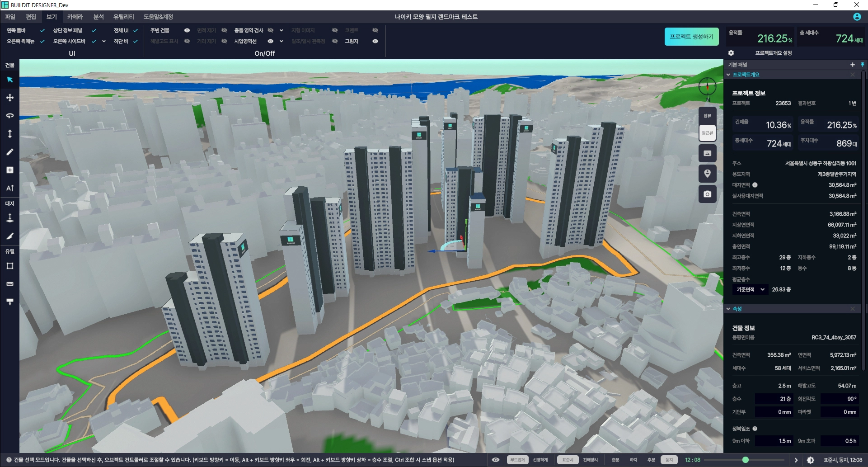Select the move tool in left toolbar

[x=9, y=98]
